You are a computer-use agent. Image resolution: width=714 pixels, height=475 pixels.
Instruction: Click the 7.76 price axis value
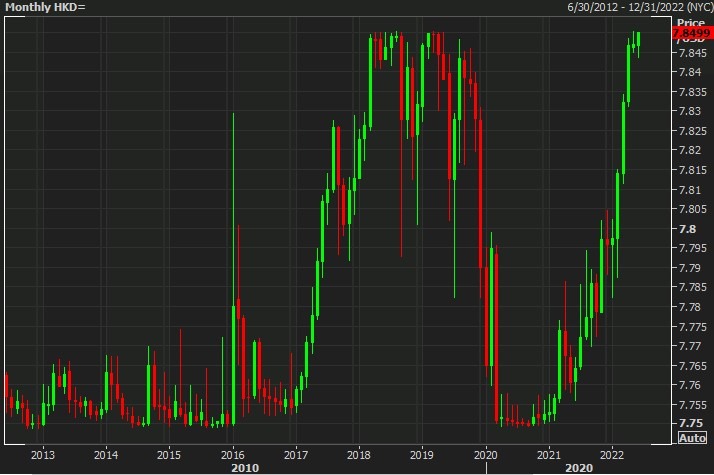click(x=689, y=385)
